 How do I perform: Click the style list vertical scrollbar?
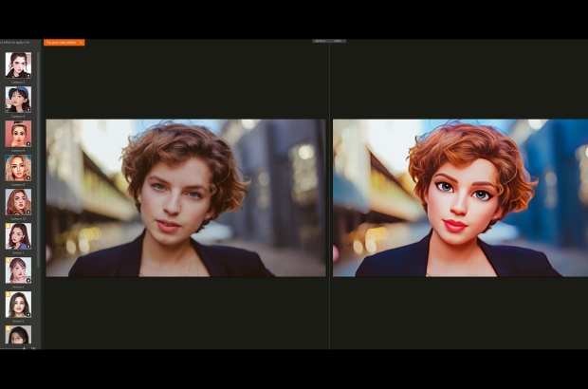[40, 190]
